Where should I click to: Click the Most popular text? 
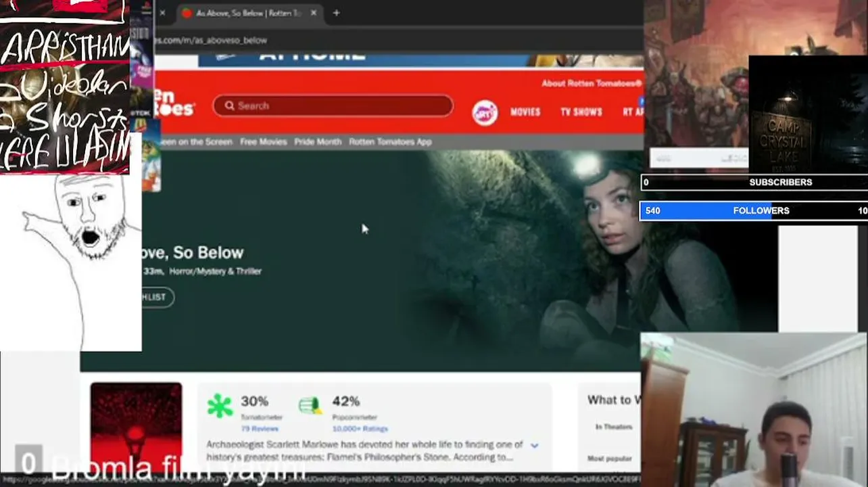pos(609,459)
